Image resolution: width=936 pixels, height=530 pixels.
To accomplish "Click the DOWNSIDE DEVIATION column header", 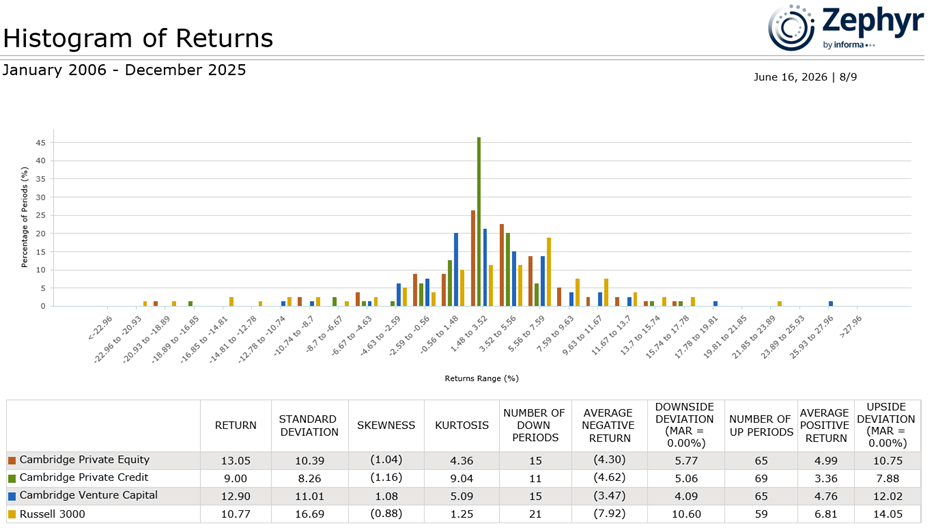I will 685,426.
